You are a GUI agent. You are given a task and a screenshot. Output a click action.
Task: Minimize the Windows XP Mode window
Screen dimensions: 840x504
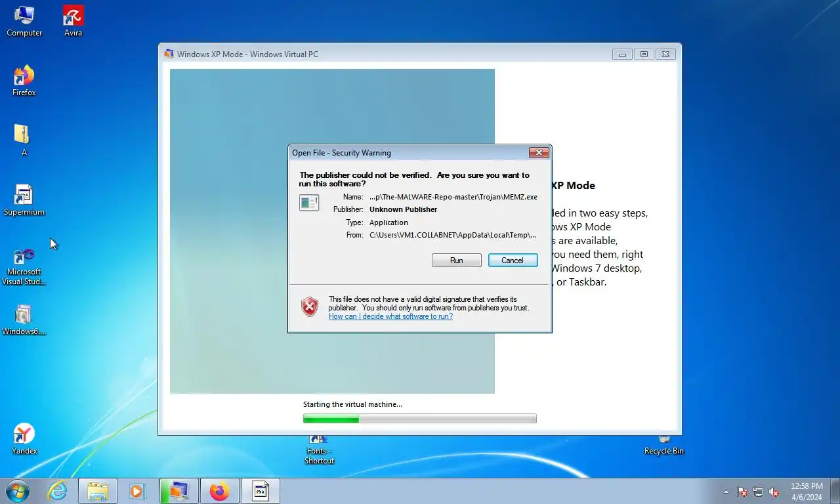click(622, 54)
